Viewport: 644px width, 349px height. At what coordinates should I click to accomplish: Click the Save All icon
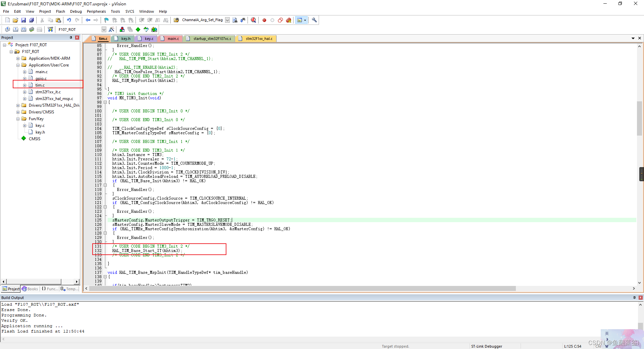[32, 20]
